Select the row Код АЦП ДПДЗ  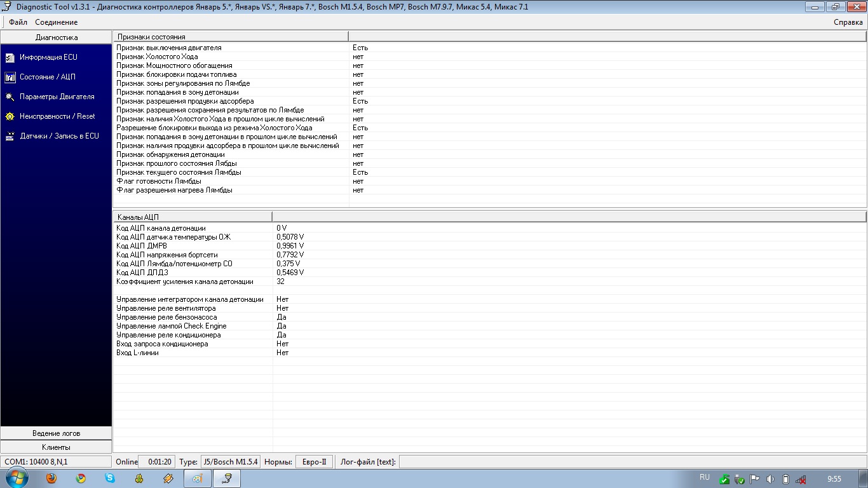click(489, 273)
